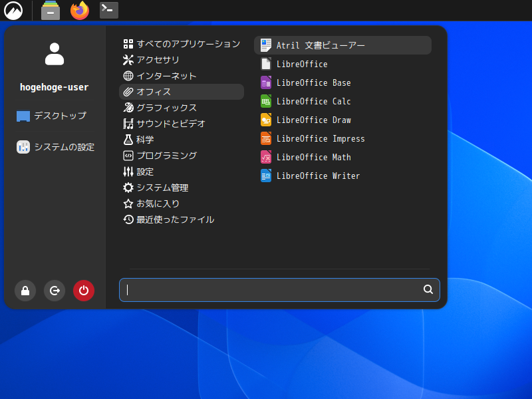Click the mountain logo menu button

click(13, 10)
